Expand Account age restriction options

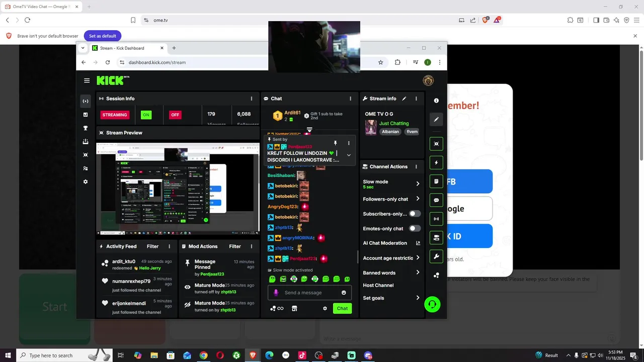[x=418, y=258]
